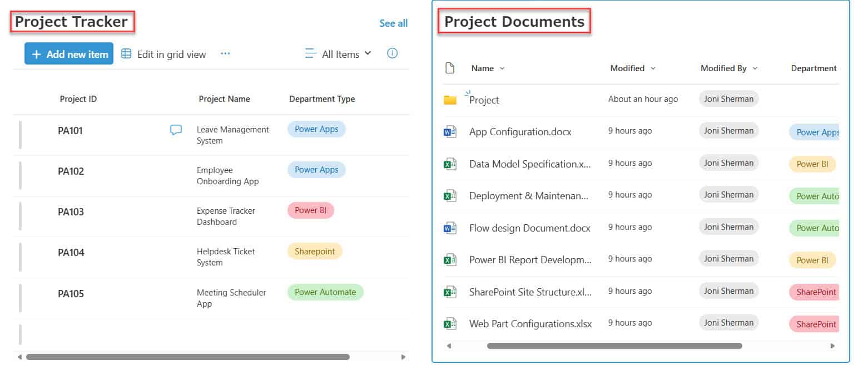Open comments for Leave Management System

(x=176, y=129)
